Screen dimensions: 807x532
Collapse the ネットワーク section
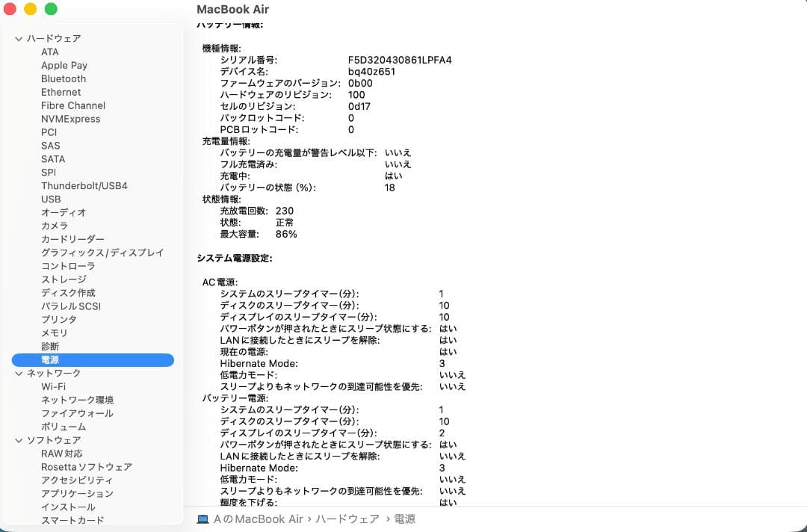click(x=18, y=373)
